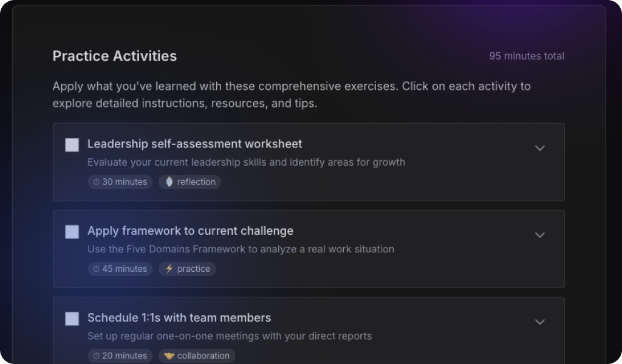Click the Practice Activities heading
Screen dimensions: 622x364
pos(115,56)
